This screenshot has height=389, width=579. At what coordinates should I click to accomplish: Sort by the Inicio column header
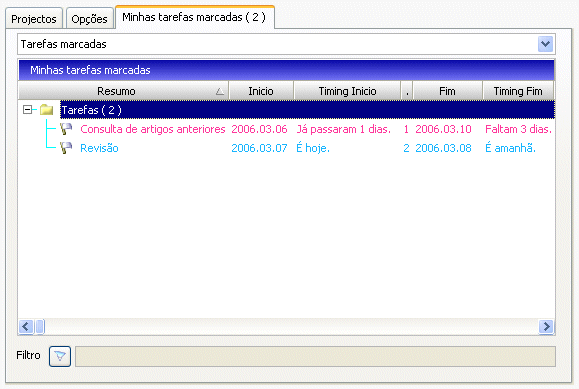(261, 91)
